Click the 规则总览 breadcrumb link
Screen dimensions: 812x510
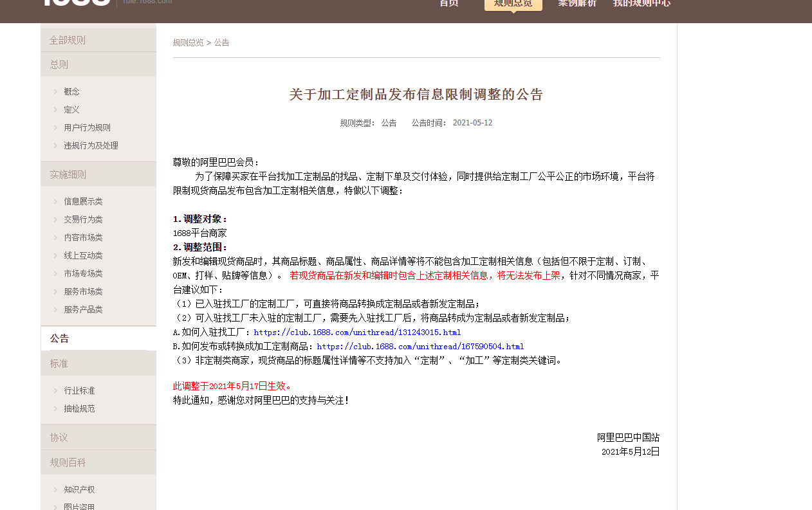point(188,42)
